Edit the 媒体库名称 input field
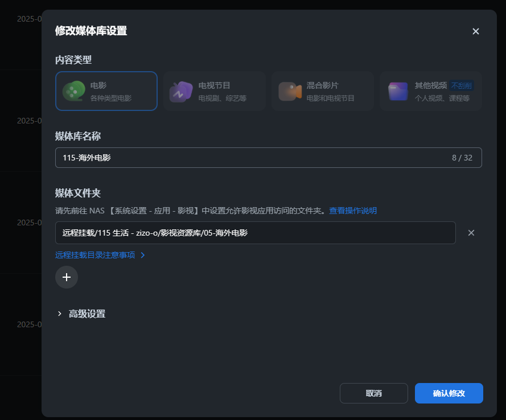This screenshot has height=420, width=506. (269, 158)
